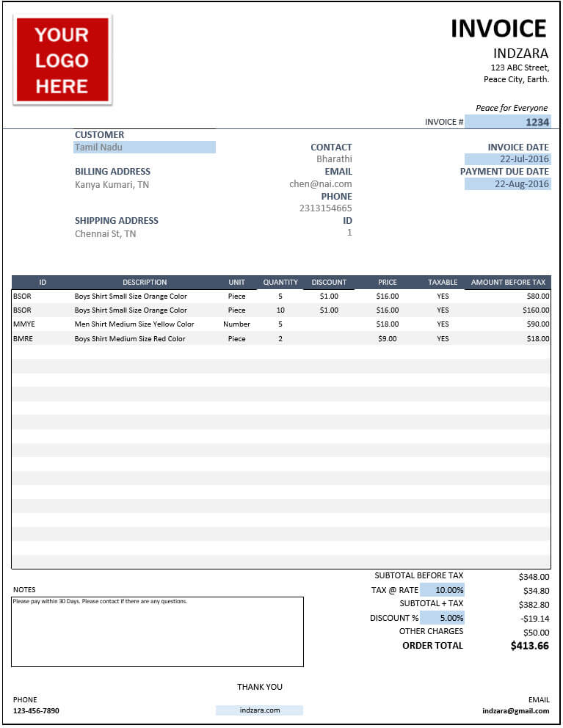Click the payment due date 22-Aug-2016
The width and height of the screenshot is (563, 728).
pyautogui.click(x=508, y=184)
